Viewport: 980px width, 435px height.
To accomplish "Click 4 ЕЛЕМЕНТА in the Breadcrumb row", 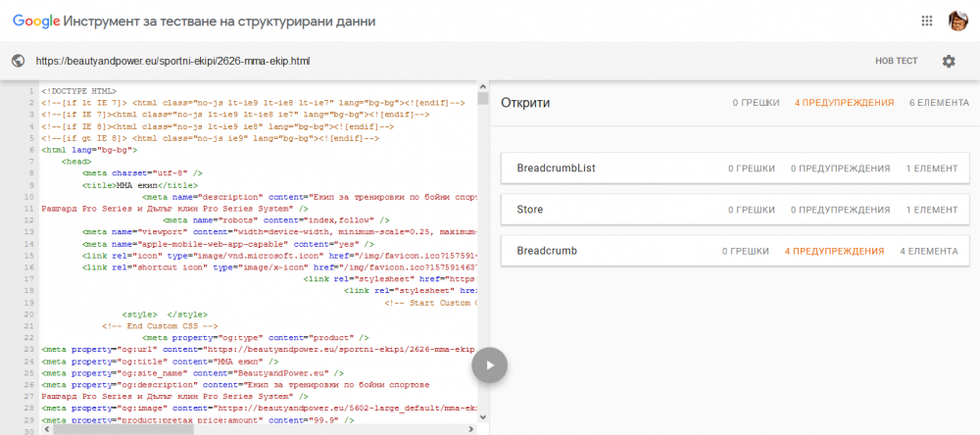I will [929, 251].
